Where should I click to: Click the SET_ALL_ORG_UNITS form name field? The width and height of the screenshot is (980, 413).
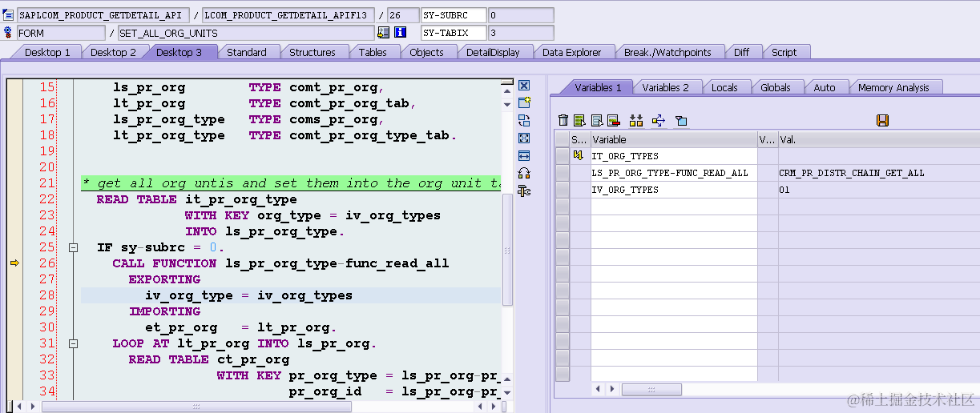[245, 33]
